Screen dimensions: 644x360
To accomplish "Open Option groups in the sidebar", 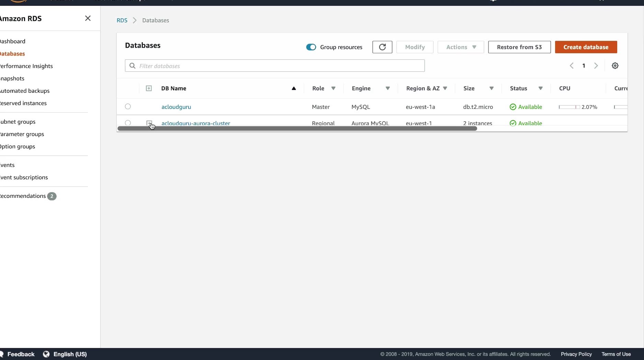I will click(18, 146).
